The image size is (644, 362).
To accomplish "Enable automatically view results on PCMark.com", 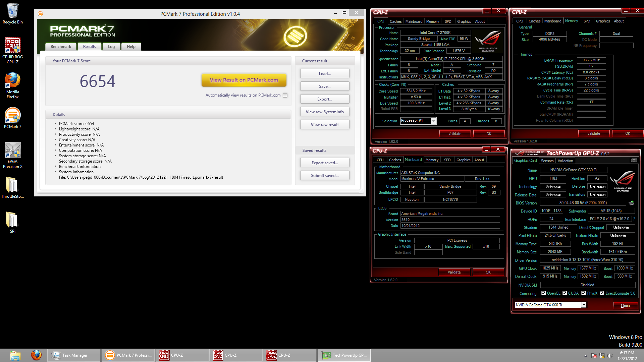I will pos(285,96).
